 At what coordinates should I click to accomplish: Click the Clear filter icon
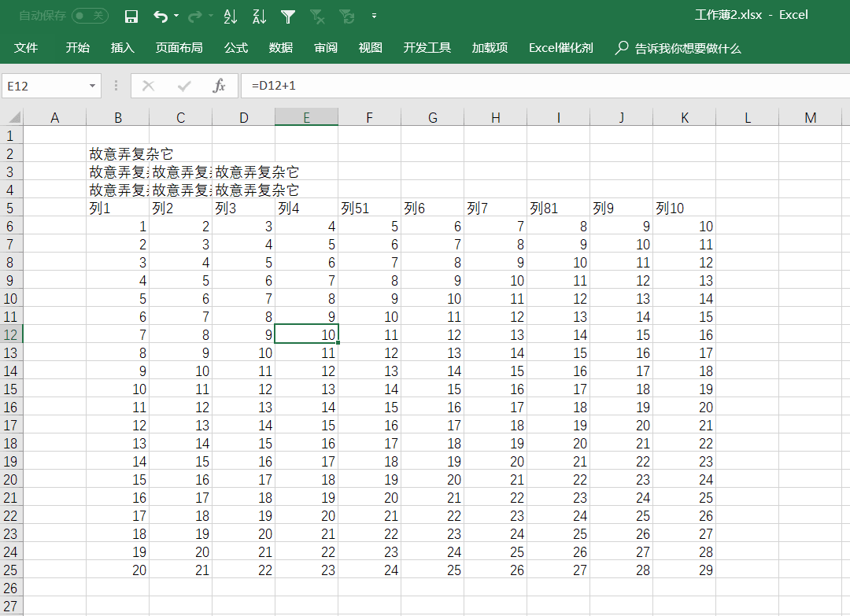coord(318,17)
